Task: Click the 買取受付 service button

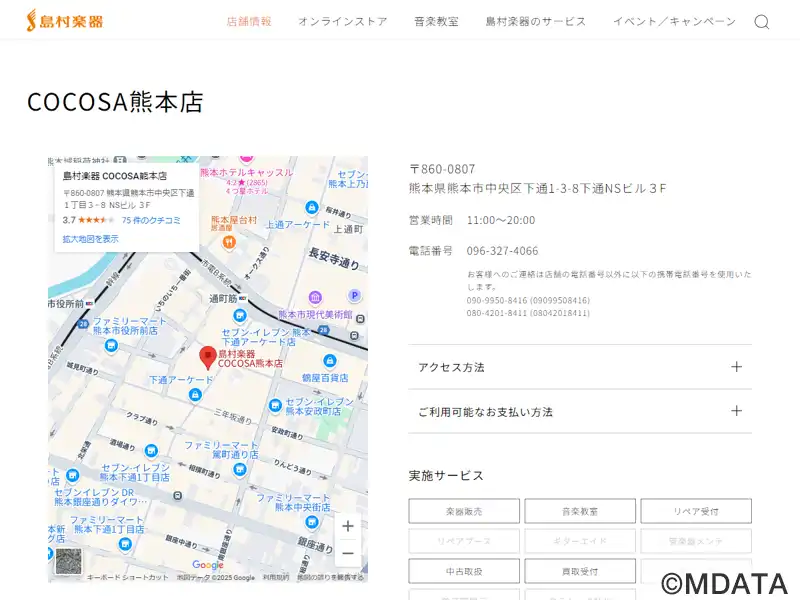Action: point(580,571)
